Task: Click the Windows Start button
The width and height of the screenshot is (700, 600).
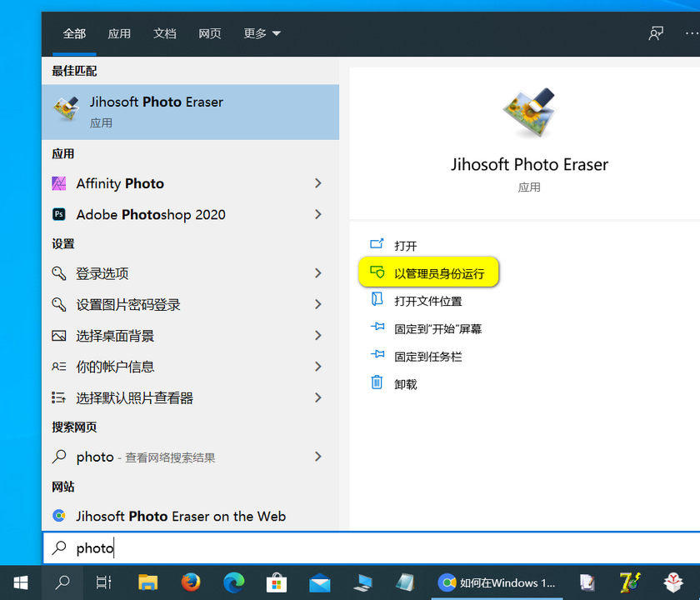Action: [21, 582]
